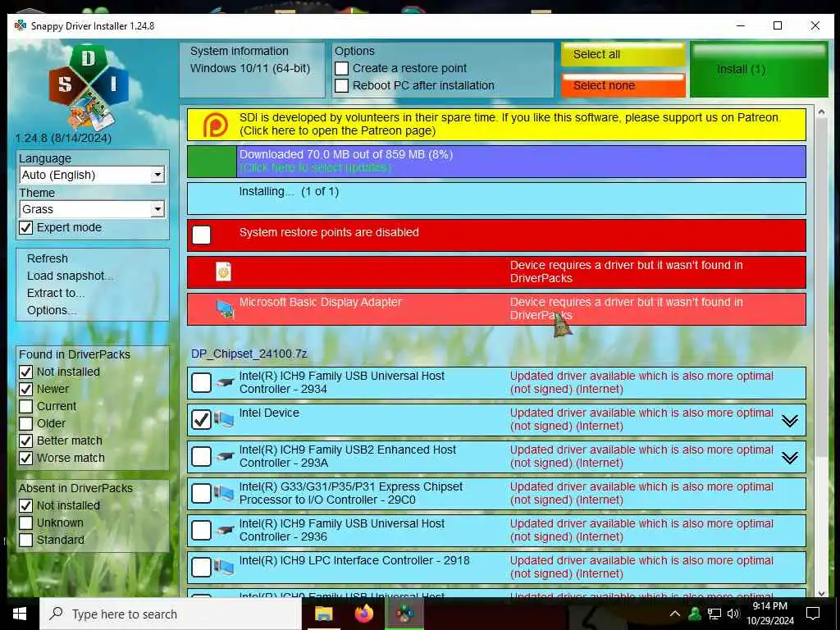Check the ICH9 USB Host Controller - 2936 driver
Image resolution: width=840 pixels, height=630 pixels.
click(x=202, y=531)
